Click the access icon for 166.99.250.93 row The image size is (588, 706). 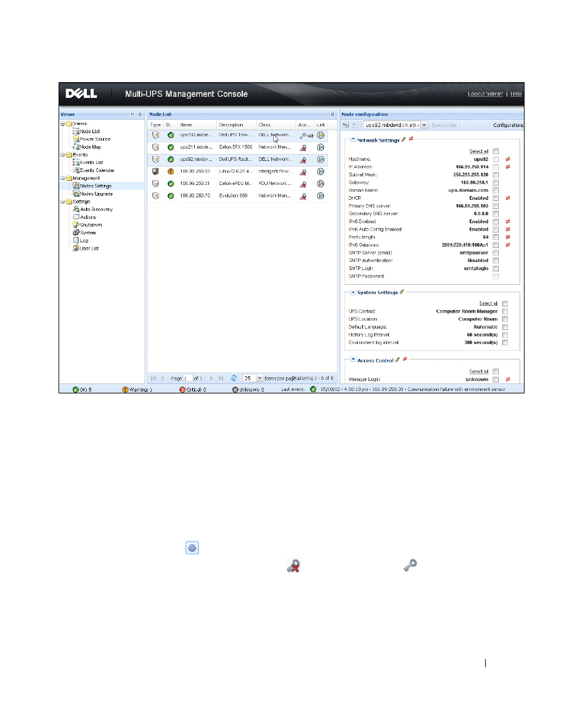pyautogui.click(x=303, y=171)
